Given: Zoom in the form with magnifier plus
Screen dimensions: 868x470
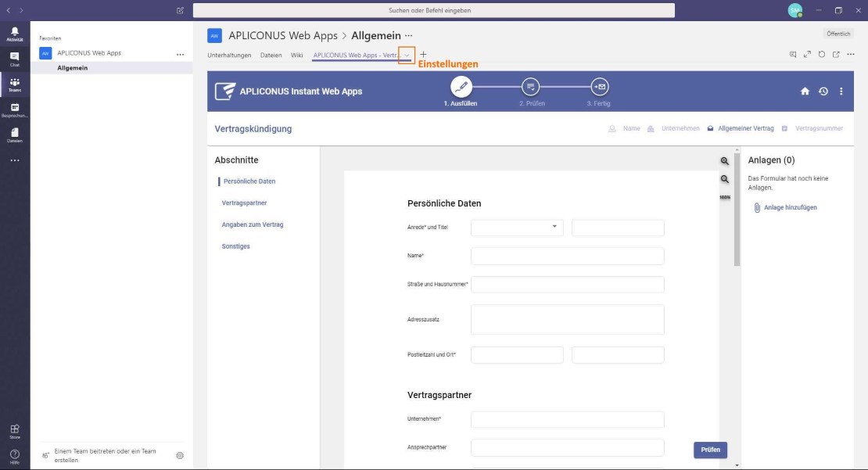Looking at the screenshot, I should click(725, 161).
